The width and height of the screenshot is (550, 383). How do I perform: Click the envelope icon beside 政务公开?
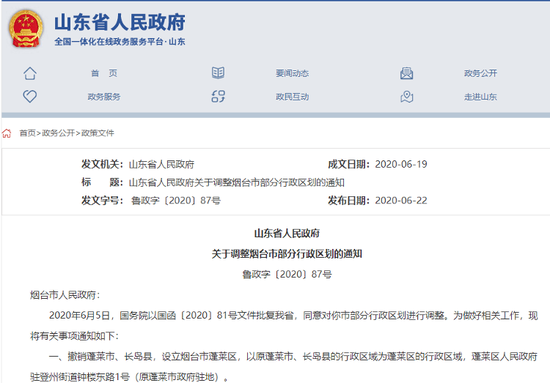pos(407,73)
